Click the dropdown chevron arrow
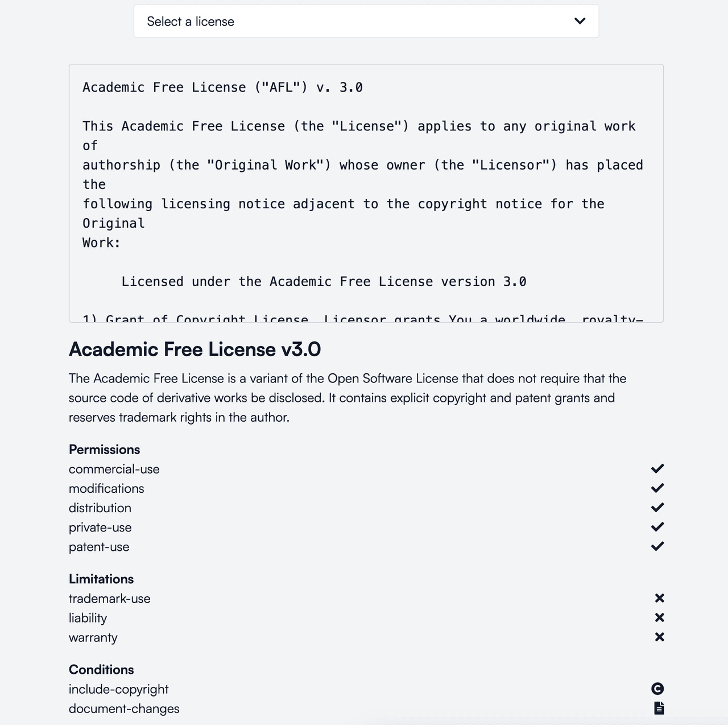This screenshot has height=725, width=728. pyautogui.click(x=580, y=22)
